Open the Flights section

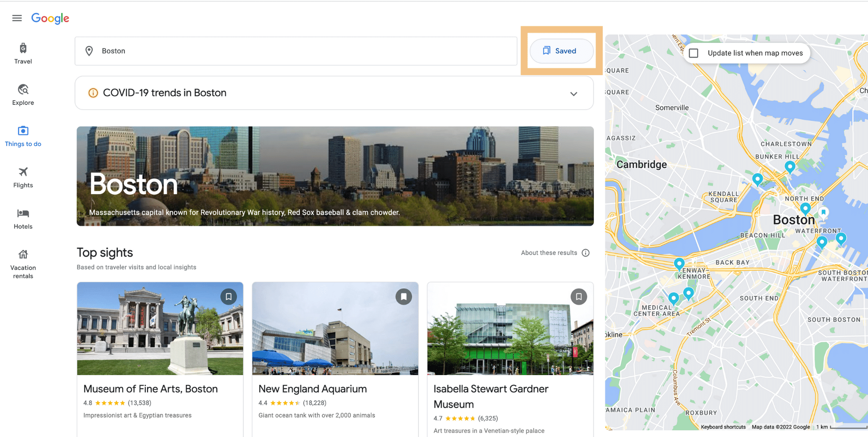[x=23, y=177]
